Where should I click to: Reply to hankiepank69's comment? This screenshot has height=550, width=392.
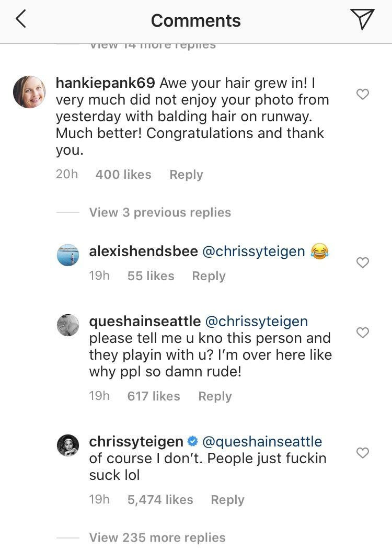point(186,175)
